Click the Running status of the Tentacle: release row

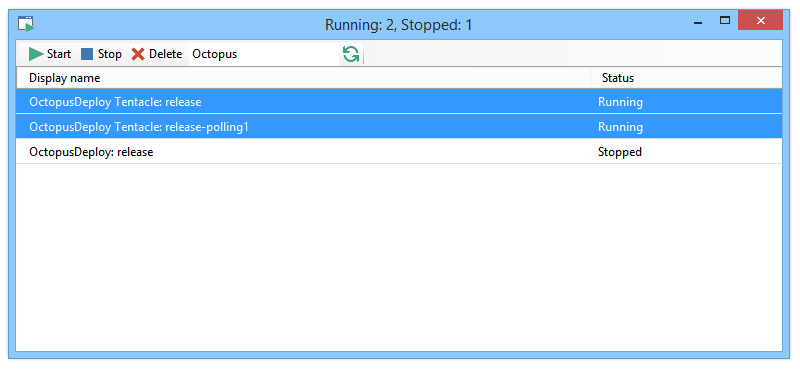point(620,102)
